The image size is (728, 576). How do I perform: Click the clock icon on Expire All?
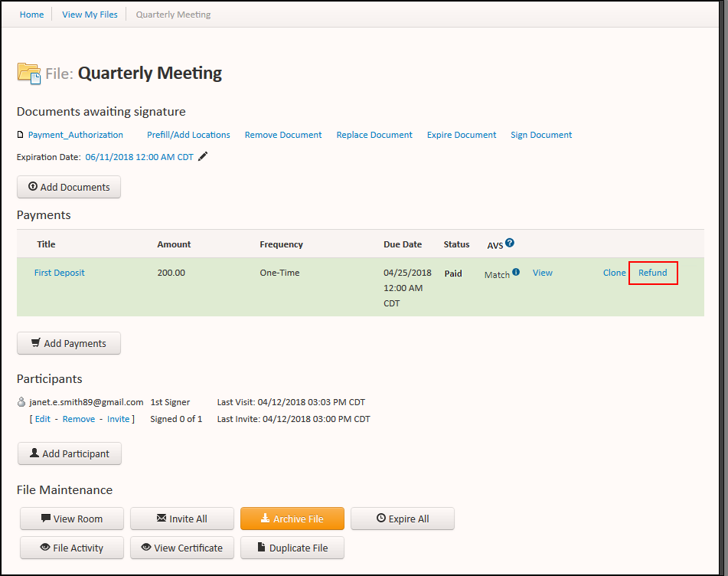tap(380, 519)
